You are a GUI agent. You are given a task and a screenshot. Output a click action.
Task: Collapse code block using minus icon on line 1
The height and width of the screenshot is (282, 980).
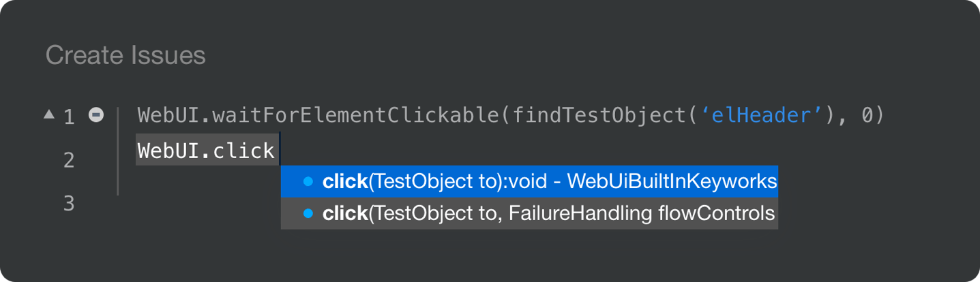point(96,115)
